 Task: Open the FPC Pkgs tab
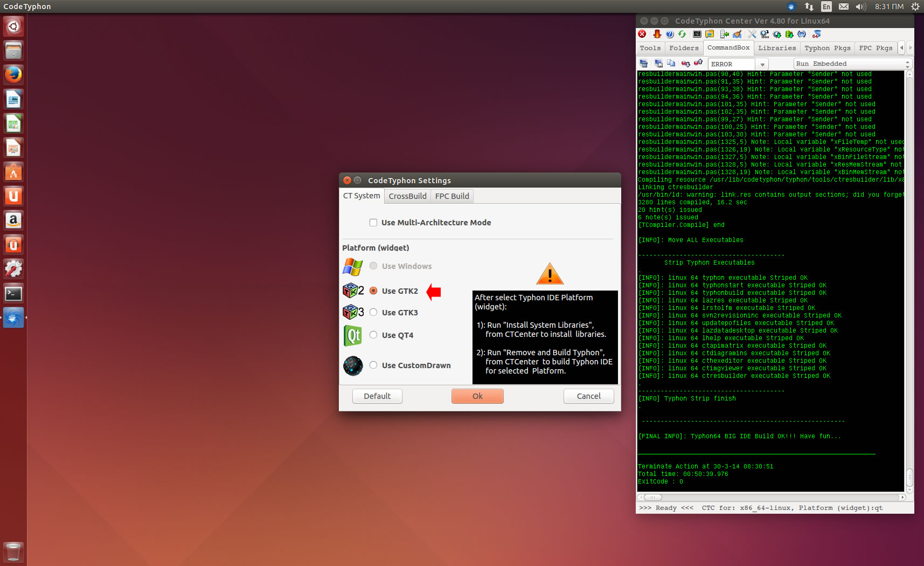pyautogui.click(x=876, y=48)
